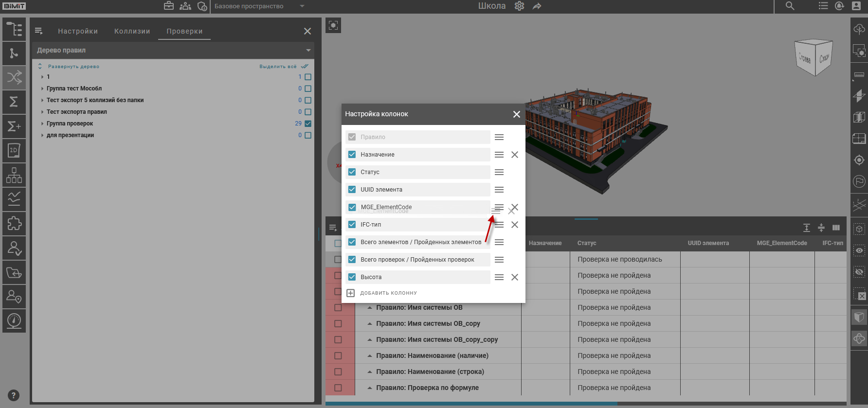Click the share arrow next to Школа
The image size is (868, 408).
click(x=537, y=6)
